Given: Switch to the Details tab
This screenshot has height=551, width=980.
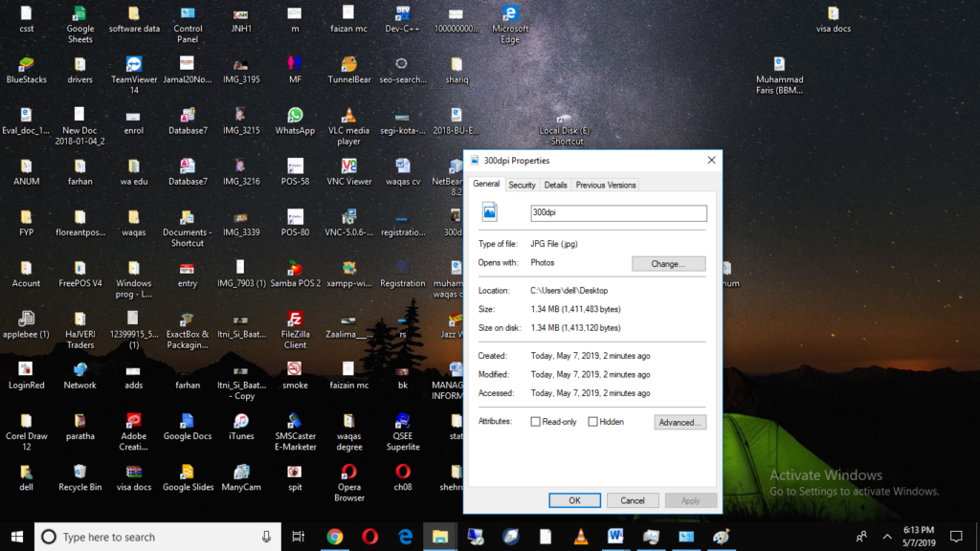Looking at the screenshot, I should pos(556,185).
